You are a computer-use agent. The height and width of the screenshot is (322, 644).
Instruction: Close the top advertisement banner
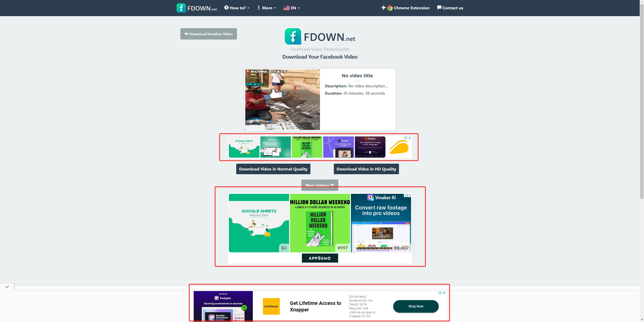pos(410,138)
